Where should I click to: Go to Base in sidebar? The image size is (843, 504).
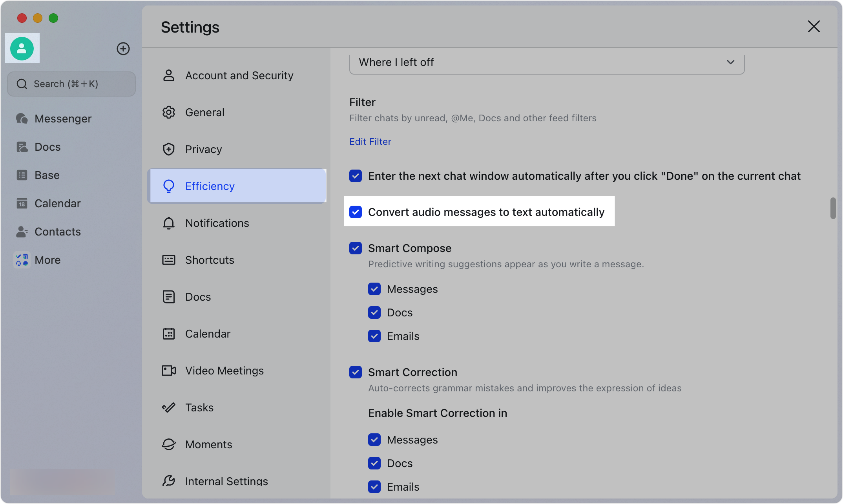tap(38, 175)
